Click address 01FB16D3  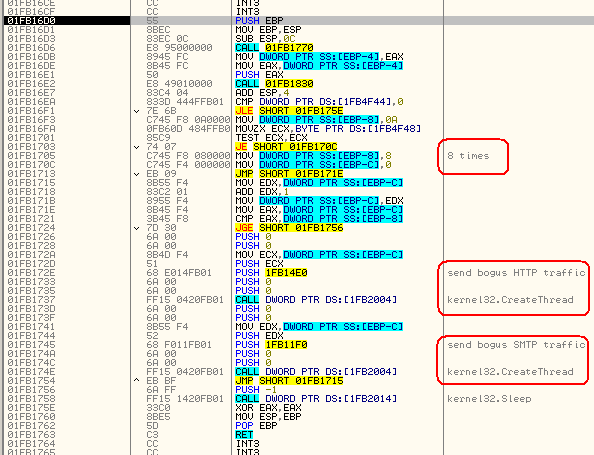tap(31, 39)
